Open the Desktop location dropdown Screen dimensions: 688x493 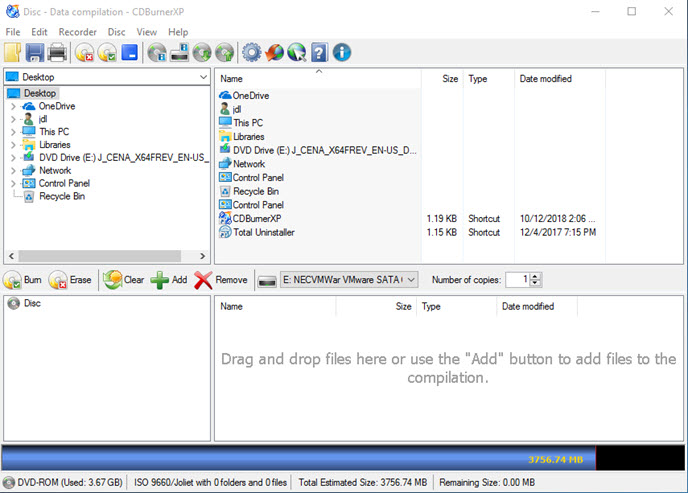click(203, 77)
